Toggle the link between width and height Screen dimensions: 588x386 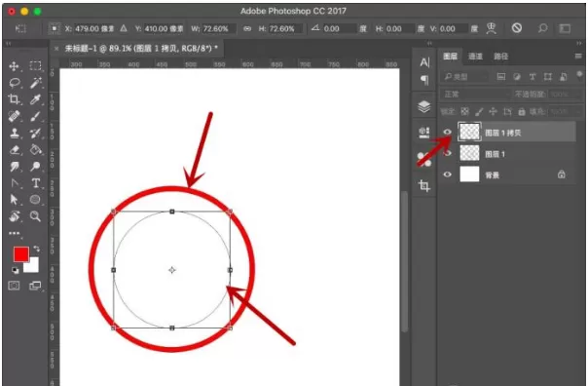(x=247, y=28)
